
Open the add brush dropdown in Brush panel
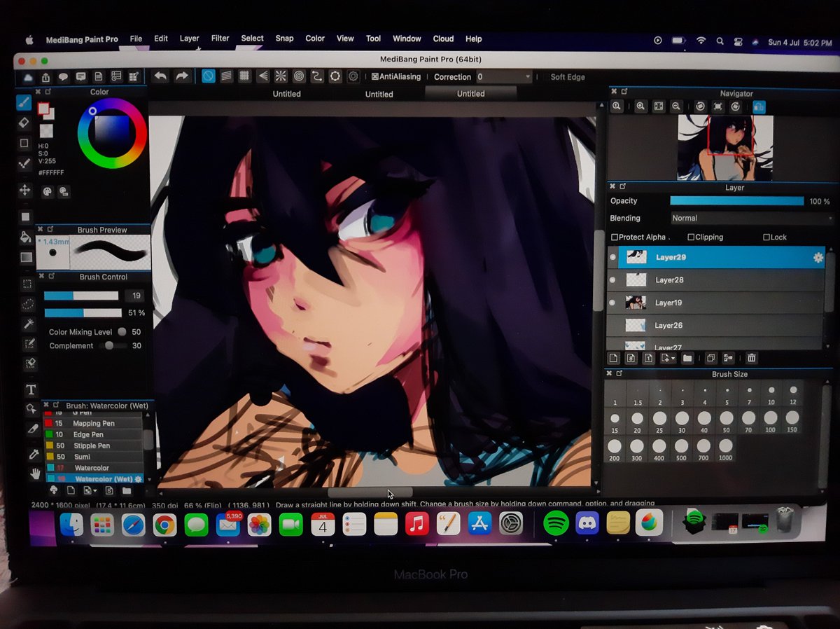point(91,490)
